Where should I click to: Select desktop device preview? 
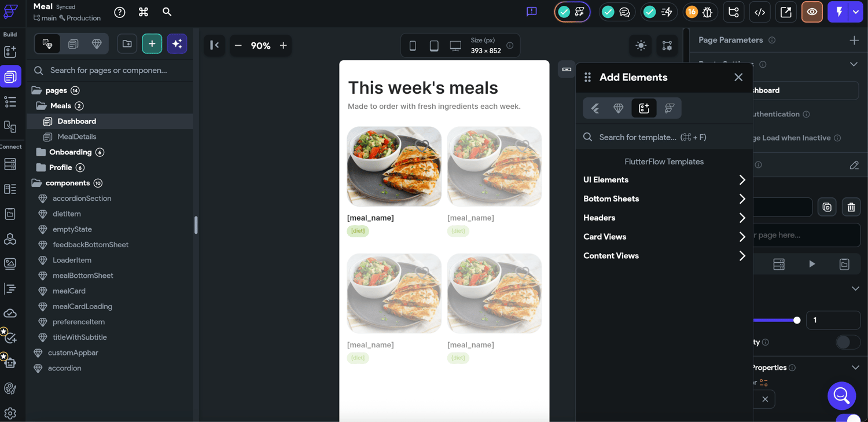click(x=455, y=46)
